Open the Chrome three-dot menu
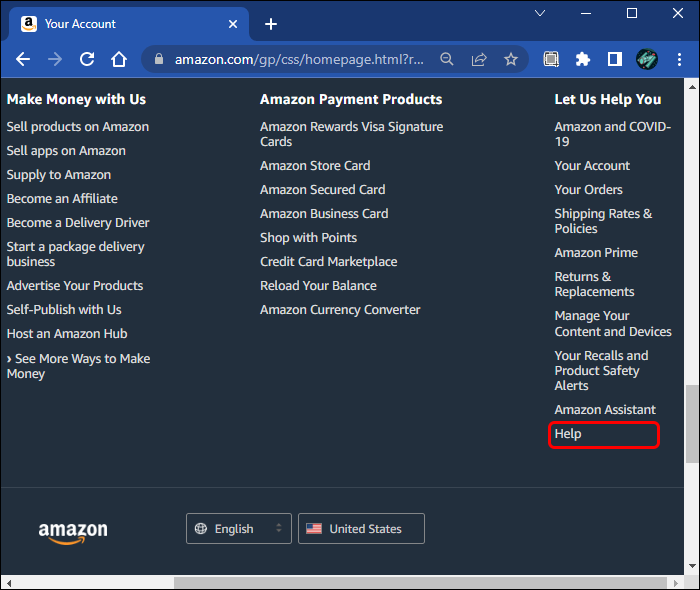The height and width of the screenshot is (590, 700). pos(678,59)
